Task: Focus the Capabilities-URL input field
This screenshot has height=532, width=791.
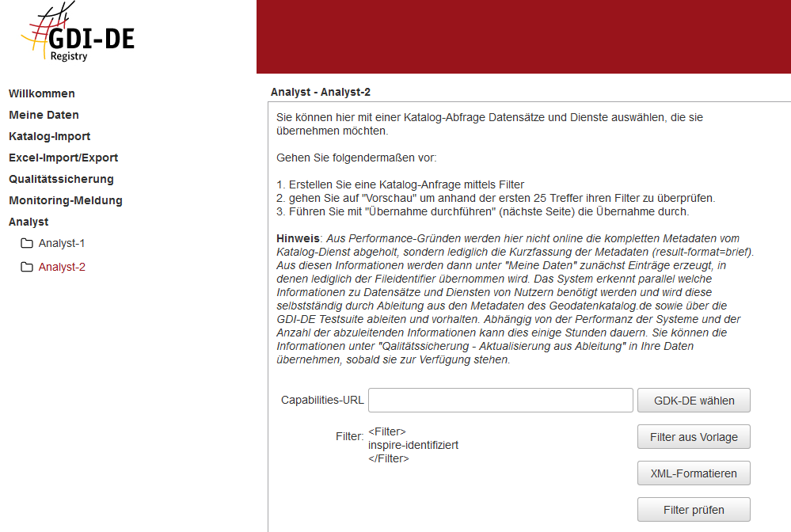Action: point(500,400)
